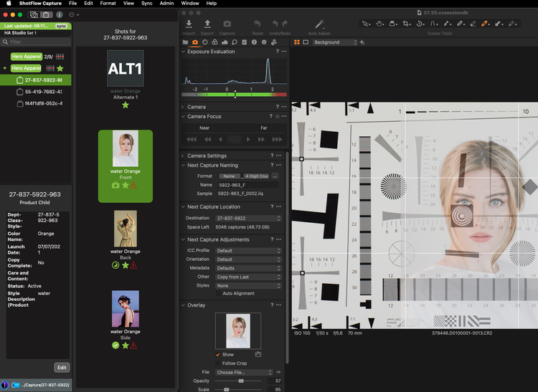Select the pointer cursor tool
The image size is (538, 392).
click(x=365, y=24)
